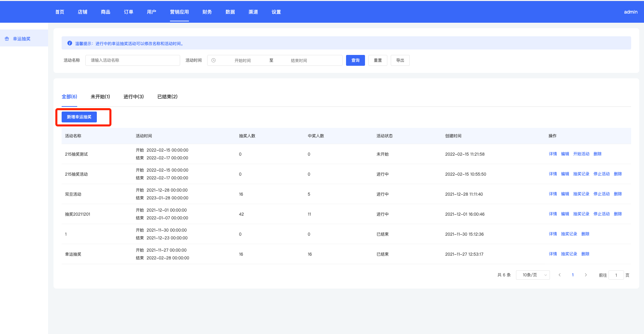The height and width of the screenshot is (334, 644).
Task: Click the info icon in the tip banner
Action: click(x=70, y=43)
